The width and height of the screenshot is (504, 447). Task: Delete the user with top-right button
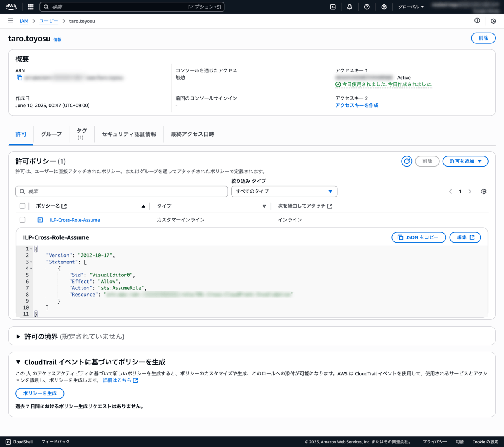(483, 38)
